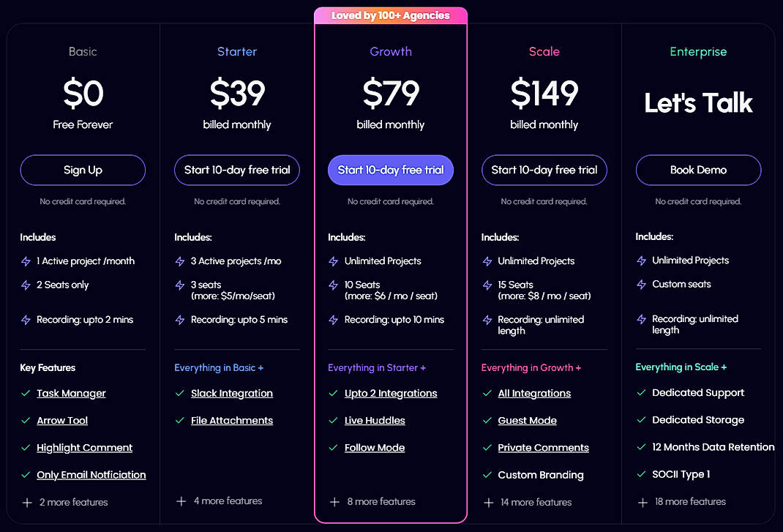The image size is (783, 532).
Task: Toggle the checkmark next to "Guest Mode"
Action: [x=487, y=420]
